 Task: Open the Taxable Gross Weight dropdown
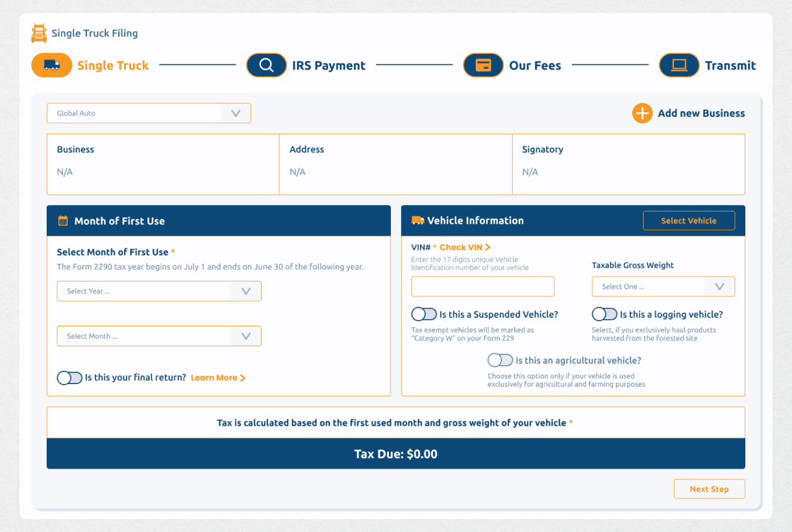click(x=663, y=287)
